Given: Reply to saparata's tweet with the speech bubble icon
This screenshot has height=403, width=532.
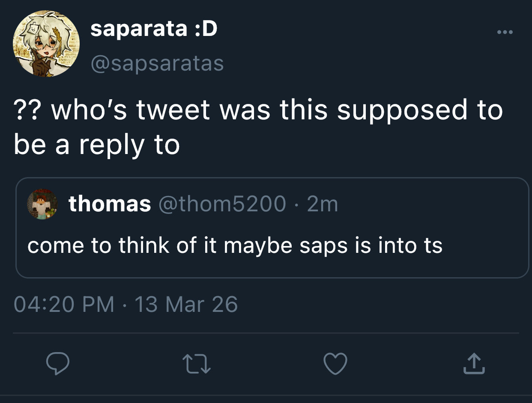Looking at the screenshot, I should pos(58,364).
